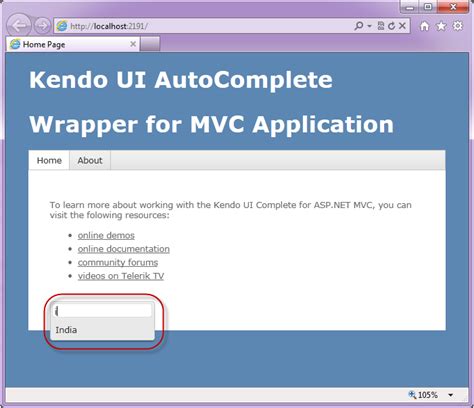Refresh the page with the reload icon
The height and width of the screenshot is (408, 474).
pos(392,26)
